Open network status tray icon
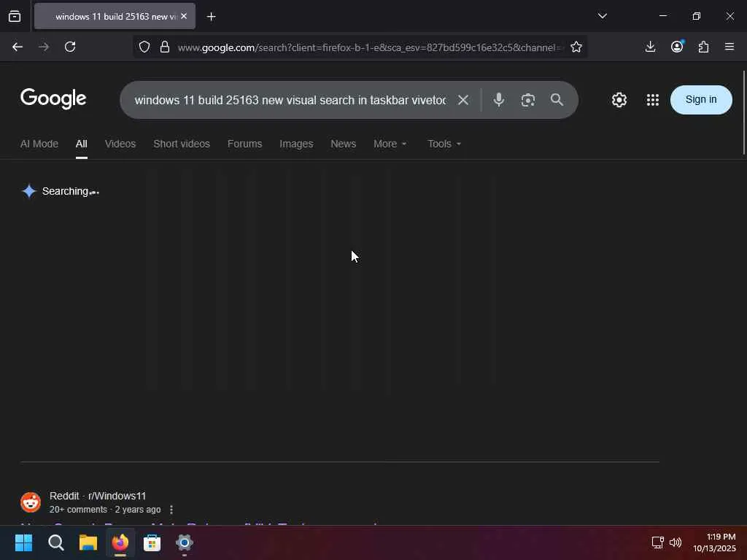This screenshot has height=560, width=747. [x=657, y=542]
